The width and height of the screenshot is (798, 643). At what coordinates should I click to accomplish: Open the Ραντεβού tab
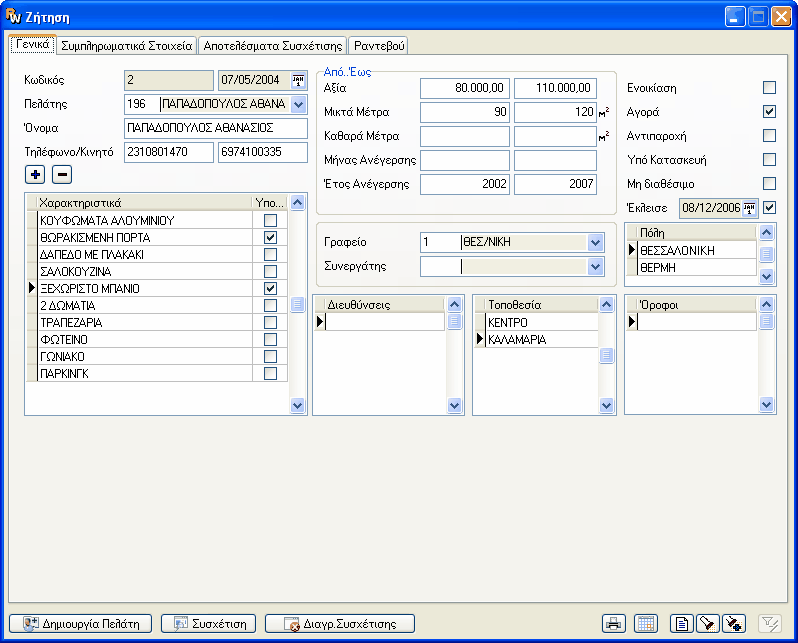click(x=379, y=46)
